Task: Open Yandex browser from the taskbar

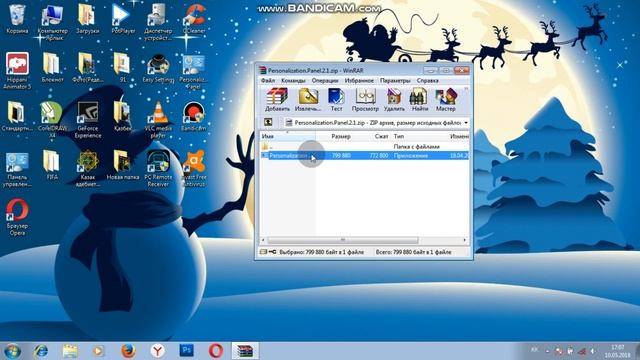Action: pyautogui.click(x=158, y=351)
